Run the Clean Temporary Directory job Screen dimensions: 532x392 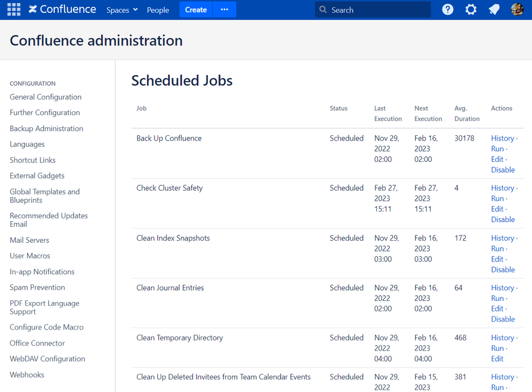(497, 348)
